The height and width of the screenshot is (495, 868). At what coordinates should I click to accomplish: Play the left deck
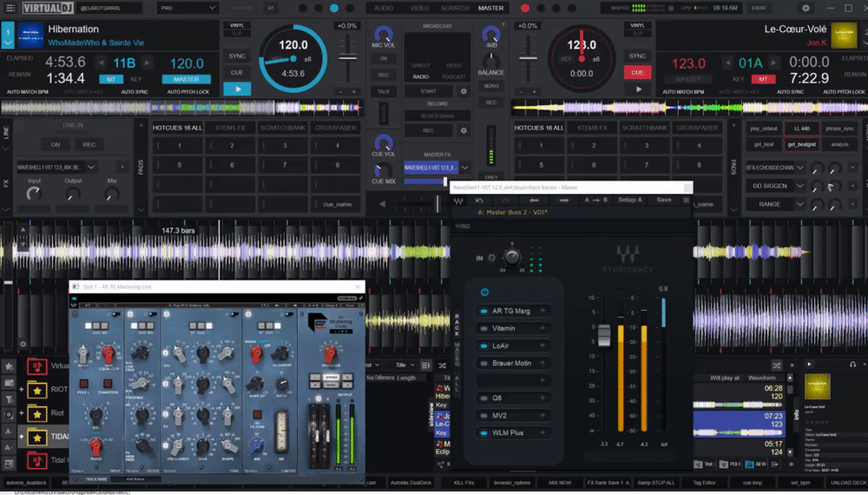coord(237,89)
